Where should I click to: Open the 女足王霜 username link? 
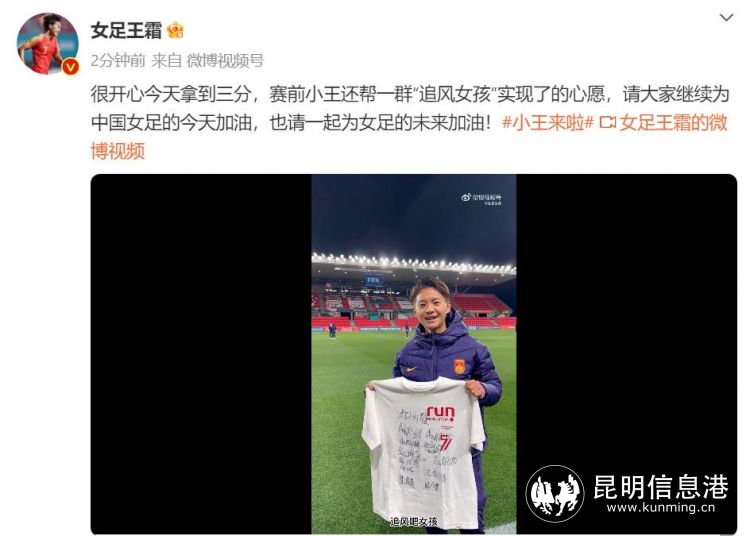pyautogui.click(x=126, y=31)
